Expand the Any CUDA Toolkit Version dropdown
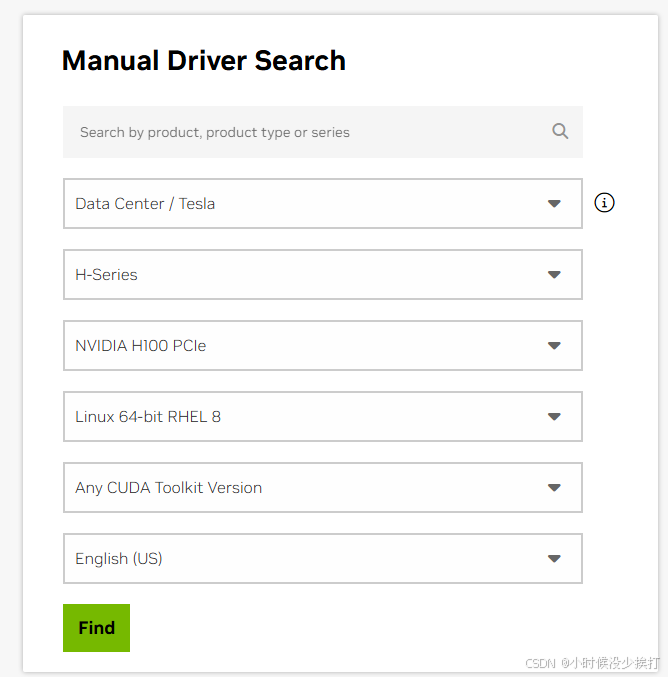668x677 pixels. [x=323, y=487]
